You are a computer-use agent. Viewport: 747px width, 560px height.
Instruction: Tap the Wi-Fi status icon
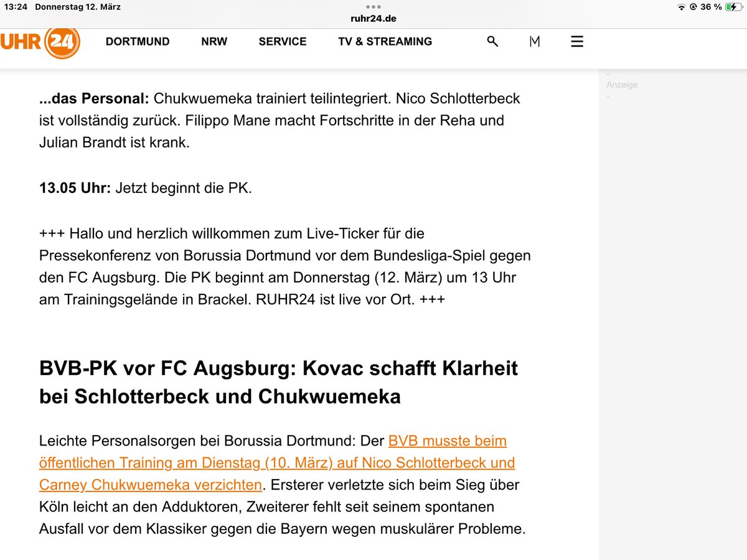click(x=682, y=7)
